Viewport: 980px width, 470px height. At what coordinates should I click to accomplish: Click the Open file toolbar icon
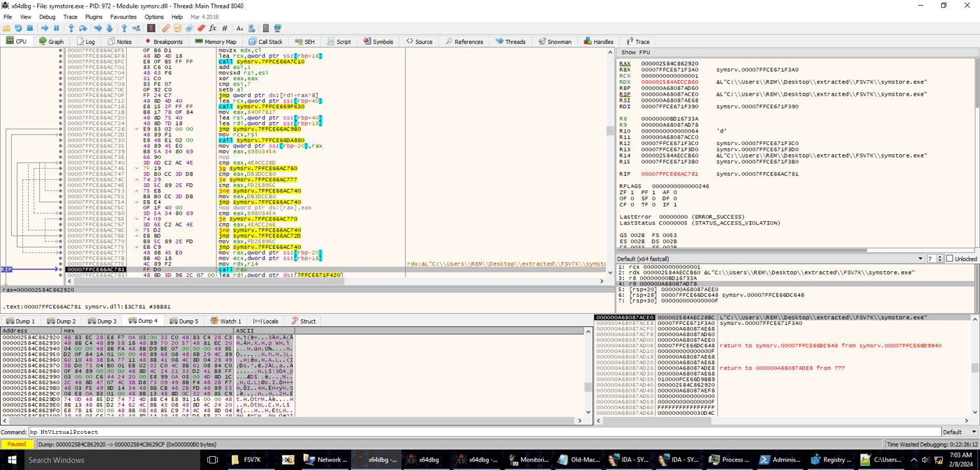7,28
